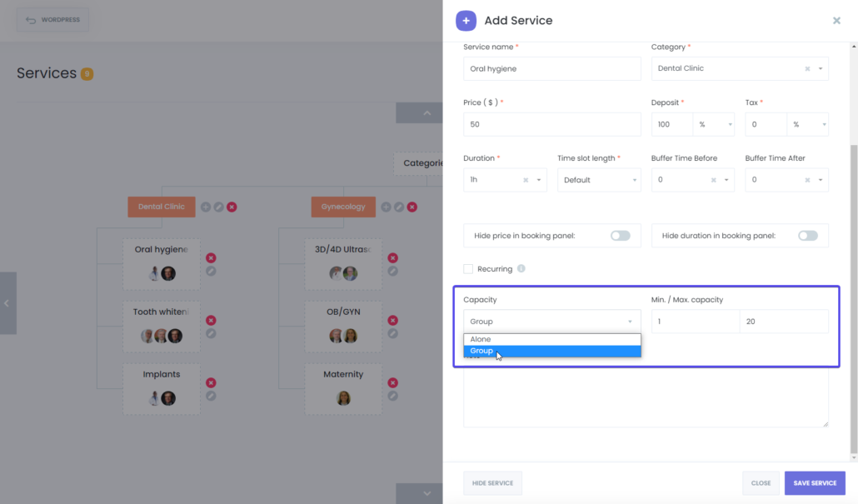This screenshot has width=858, height=504.
Task: Click Save Service
Action: [x=815, y=483]
